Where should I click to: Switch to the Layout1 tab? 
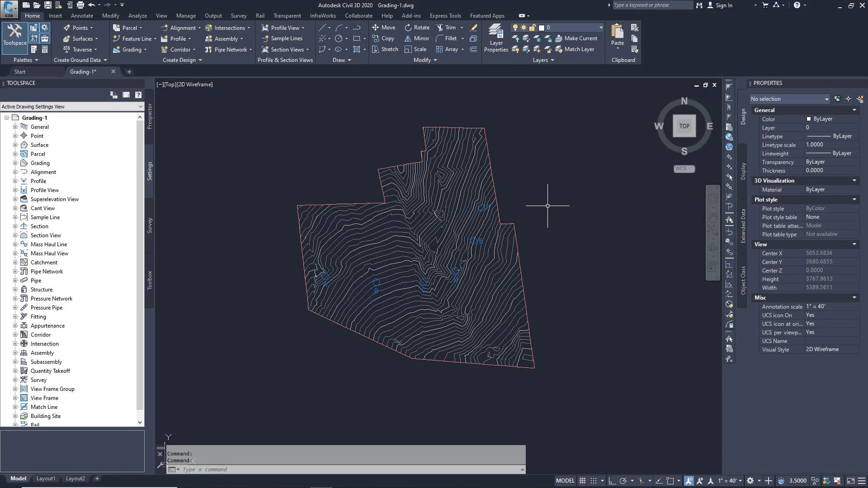[46, 479]
